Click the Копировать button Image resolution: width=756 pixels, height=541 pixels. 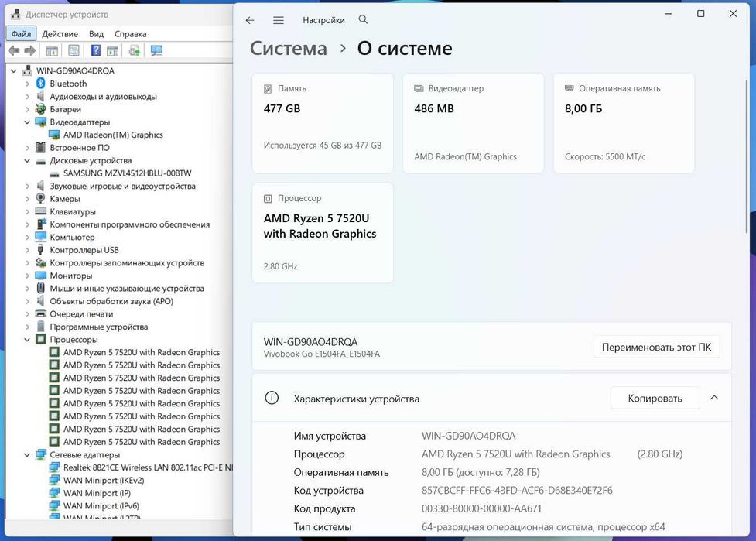coord(655,399)
